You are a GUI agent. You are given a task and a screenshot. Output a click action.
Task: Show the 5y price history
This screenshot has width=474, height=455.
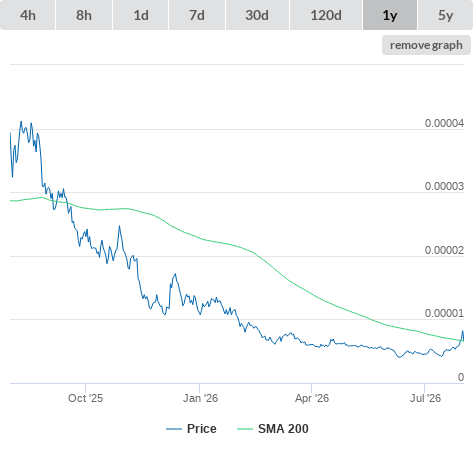click(445, 15)
